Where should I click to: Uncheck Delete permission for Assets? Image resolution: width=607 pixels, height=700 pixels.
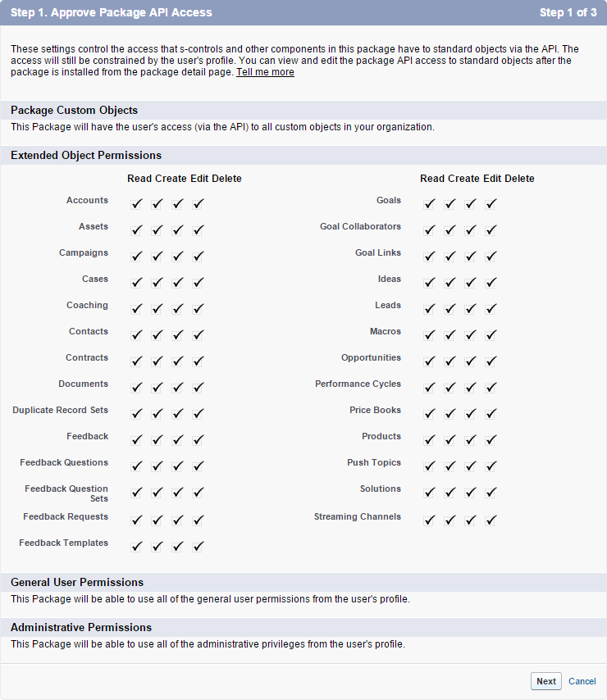[x=199, y=230]
